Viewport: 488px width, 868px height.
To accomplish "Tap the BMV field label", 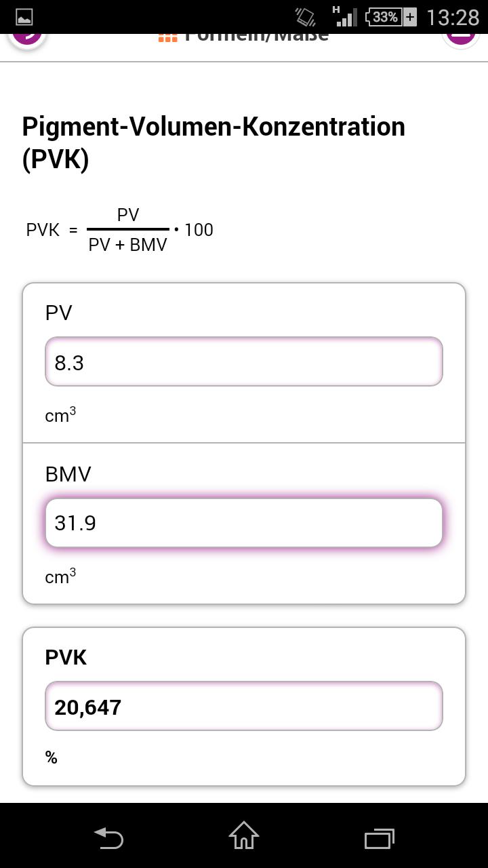I will (x=68, y=474).
